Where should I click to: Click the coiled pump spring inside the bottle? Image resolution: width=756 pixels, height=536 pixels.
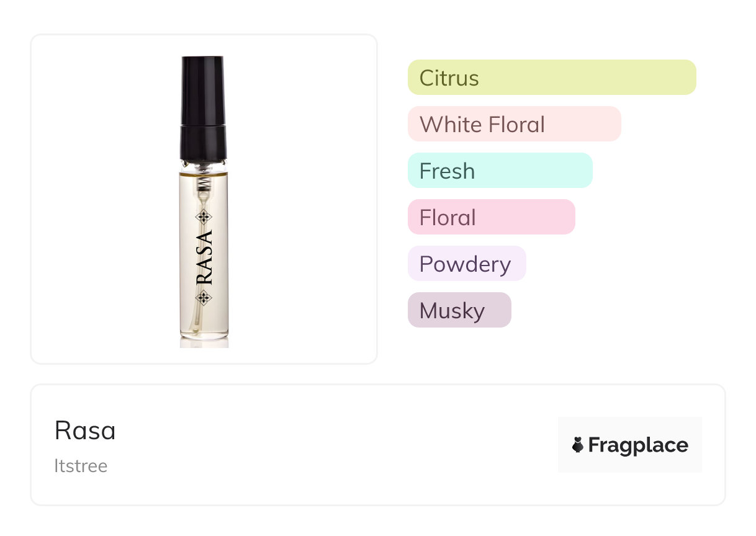(202, 182)
